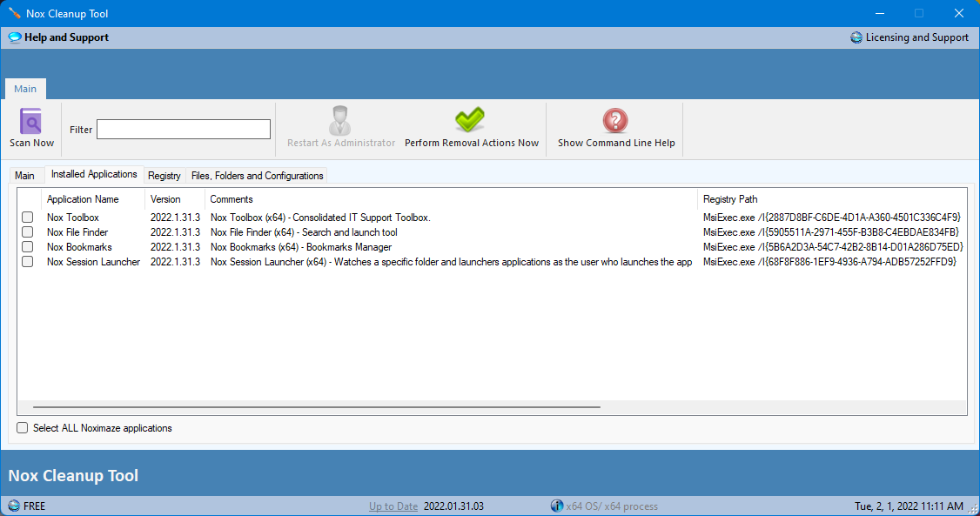Screen dimensions: 980x516
Task: Click the version cell of Nox Toolbox
Action: 175,218
